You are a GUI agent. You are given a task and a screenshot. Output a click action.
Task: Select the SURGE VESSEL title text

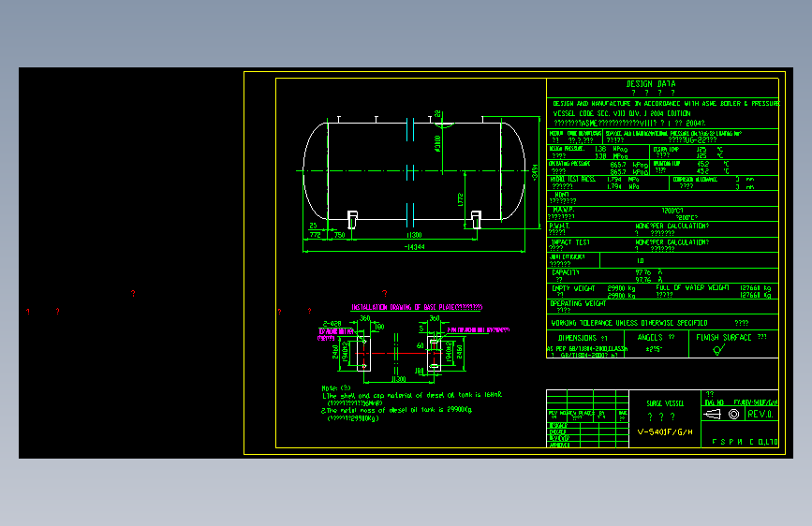click(x=665, y=403)
